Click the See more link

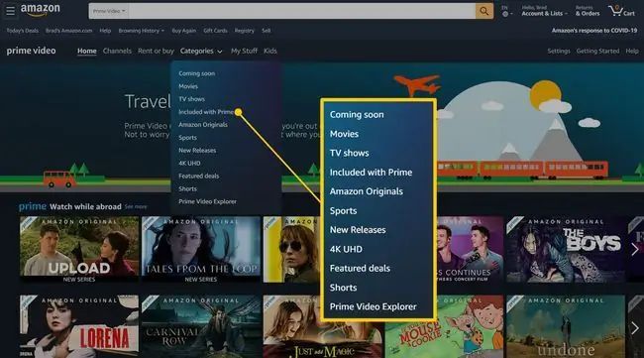pos(136,206)
